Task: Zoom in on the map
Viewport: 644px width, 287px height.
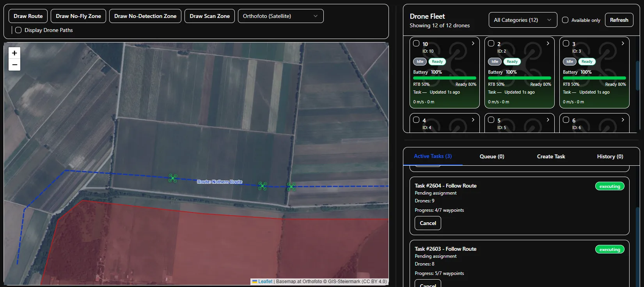Action: tap(14, 53)
